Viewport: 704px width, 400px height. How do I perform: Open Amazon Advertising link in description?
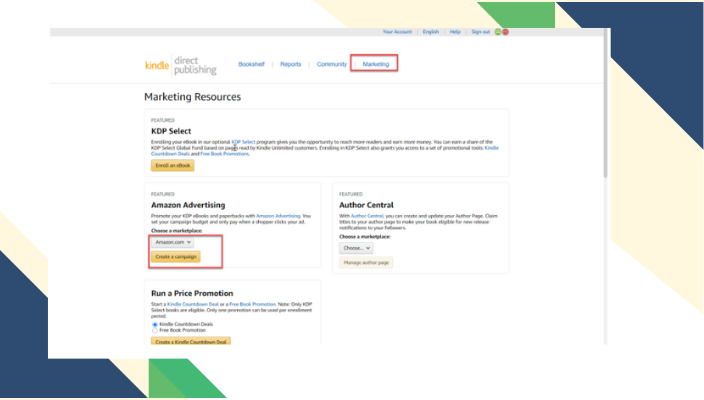point(278,216)
